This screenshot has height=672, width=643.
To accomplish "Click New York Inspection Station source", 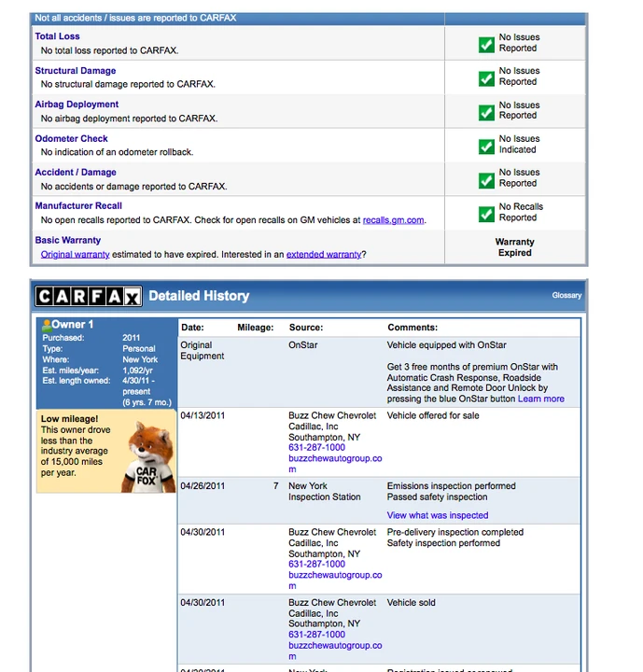I will click(x=325, y=492).
